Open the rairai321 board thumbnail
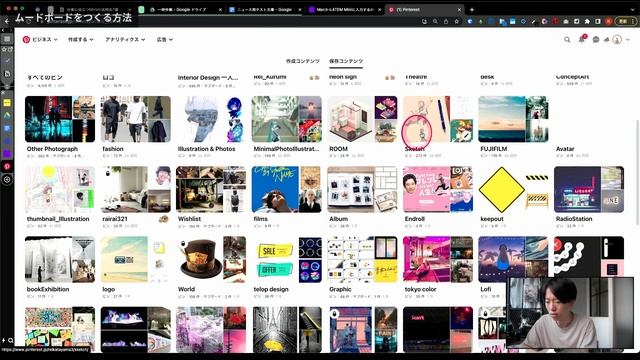Image resolution: width=640 pixels, height=360 pixels. coord(136,189)
